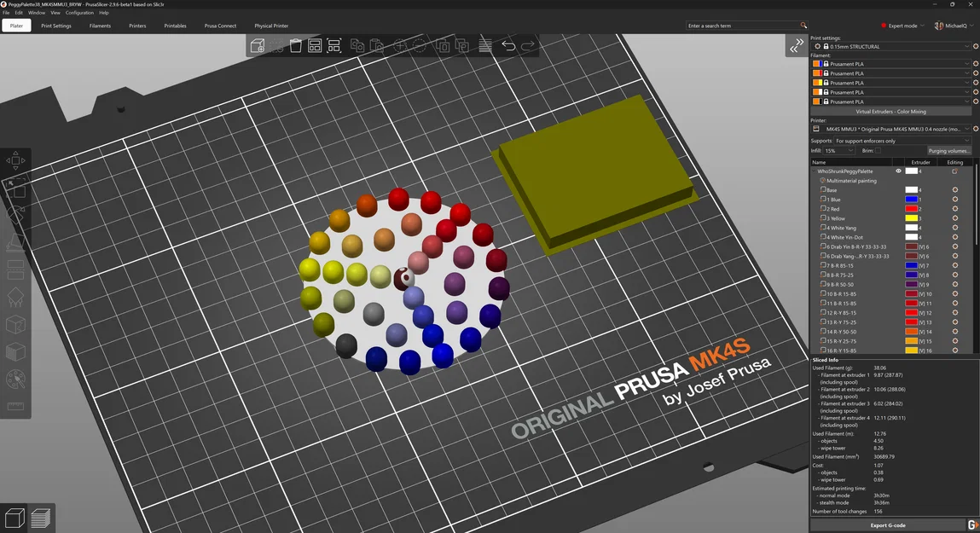Click the Copy toolbar icon
980x533 pixels.
tap(357, 45)
